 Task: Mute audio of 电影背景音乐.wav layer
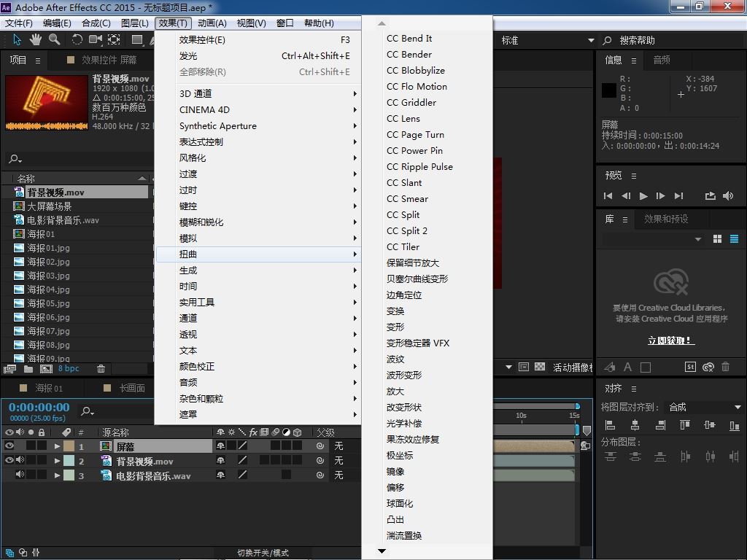(x=20, y=474)
